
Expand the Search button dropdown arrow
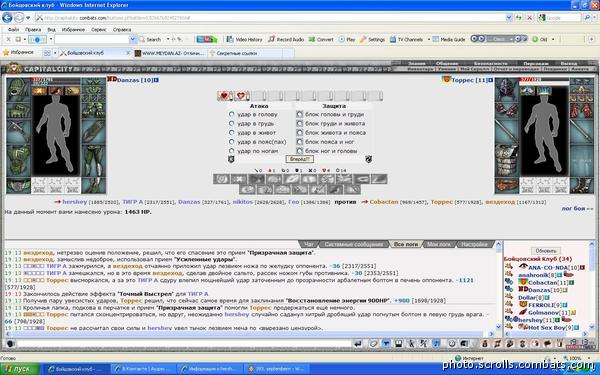click(x=168, y=39)
